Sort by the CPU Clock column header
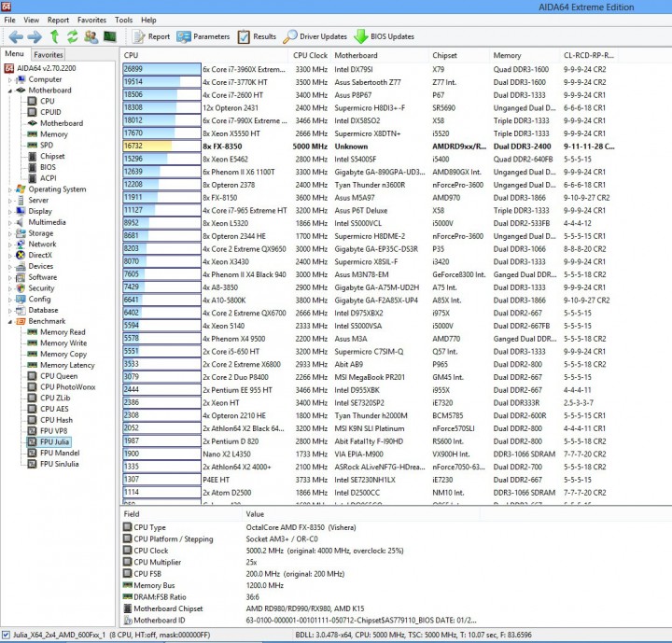 pos(310,55)
